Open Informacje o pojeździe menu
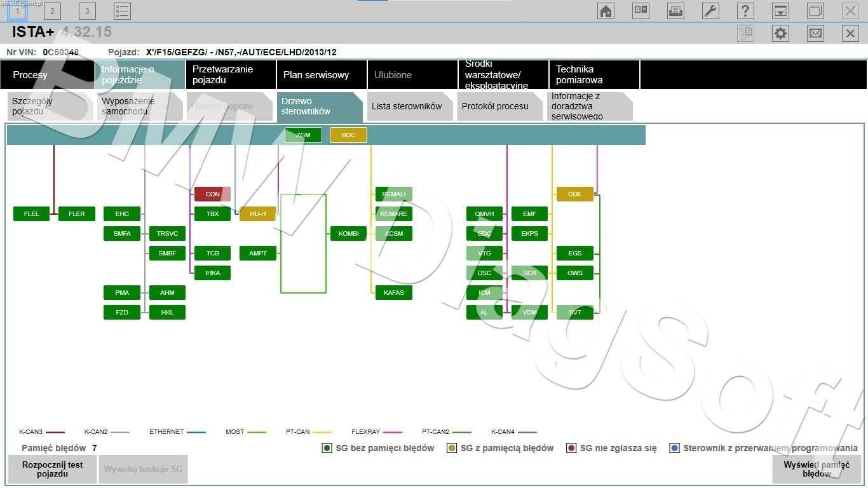Image resolution: width=868 pixels, height=488 pixels. (x=140, y=75)
